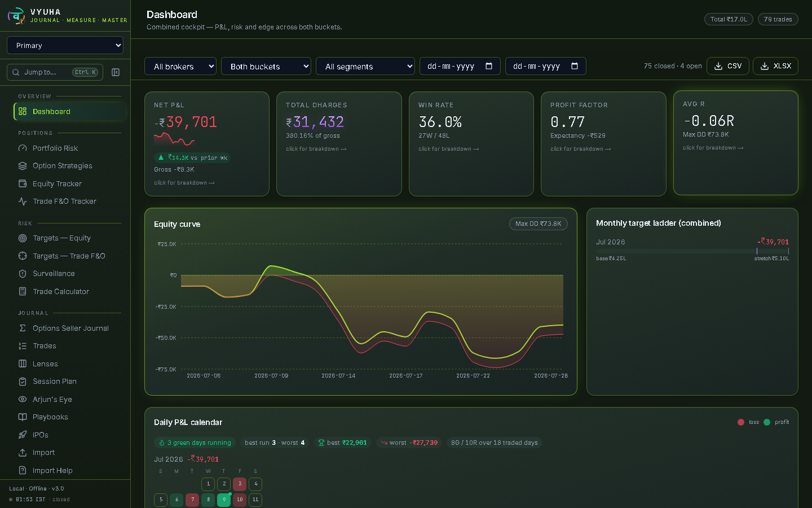Open calendar picker of first date field
This screenshot has height=508, width=812.
tap(489, 66)
